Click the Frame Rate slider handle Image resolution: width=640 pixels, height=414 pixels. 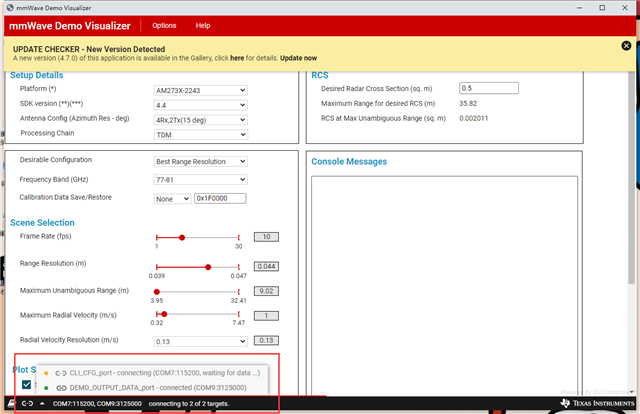coord(182,237)
